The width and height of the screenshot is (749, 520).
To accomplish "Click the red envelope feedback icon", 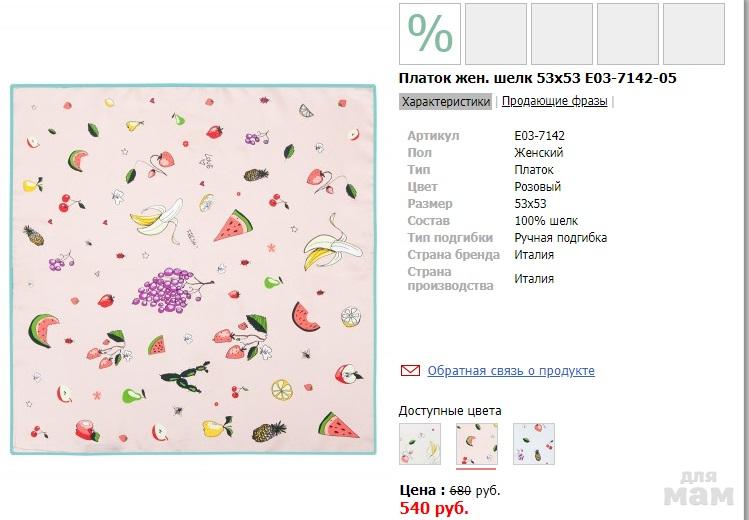I will point(409,370).
